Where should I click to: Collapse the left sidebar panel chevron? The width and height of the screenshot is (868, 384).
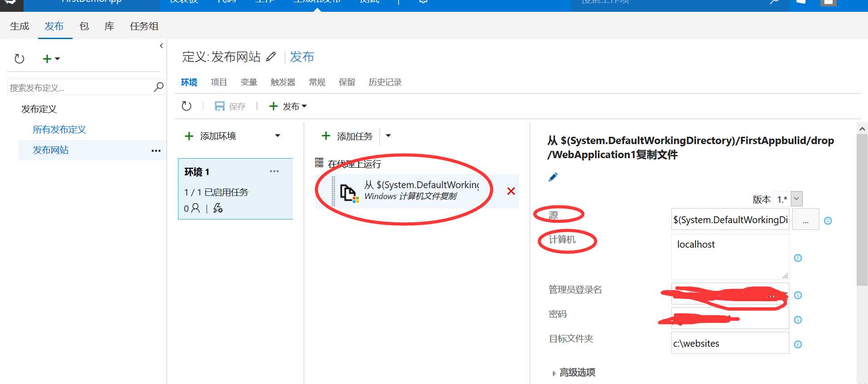pyautogui.click(x=161, y=45)
